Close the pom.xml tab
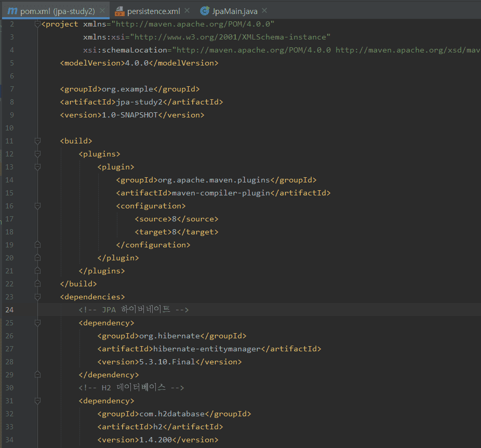 [x=103, y=11]
